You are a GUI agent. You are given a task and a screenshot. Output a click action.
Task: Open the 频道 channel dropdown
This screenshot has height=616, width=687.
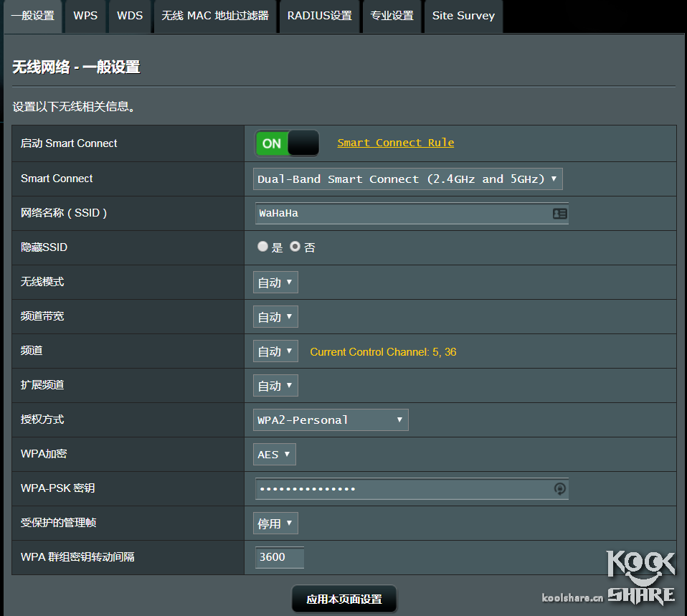[x=275, y=351]
